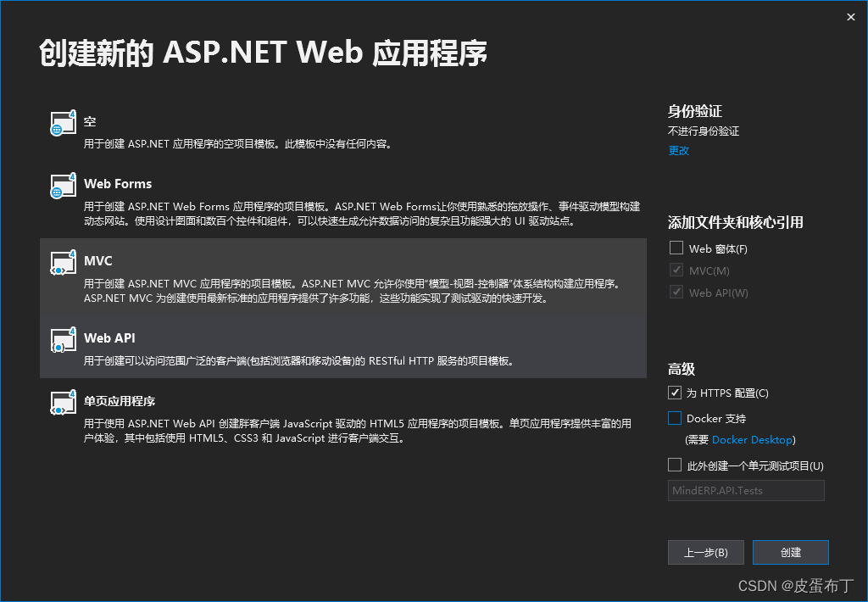Click the 上一步(B) button

[705, 552]
